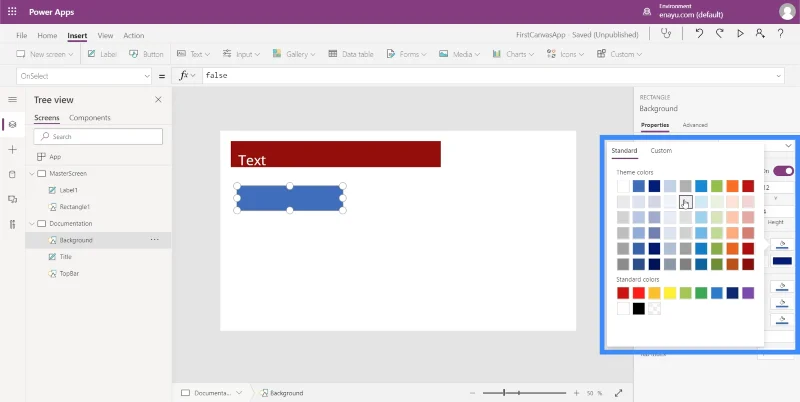Adjust the zoom slider handle
Image resolution: width=800 pixels, height=402 pixels.
click(x=504, y=393)
